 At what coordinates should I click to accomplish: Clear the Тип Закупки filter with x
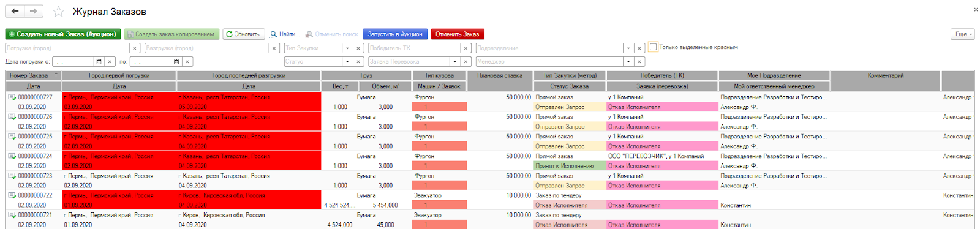(x=359, y=48)
